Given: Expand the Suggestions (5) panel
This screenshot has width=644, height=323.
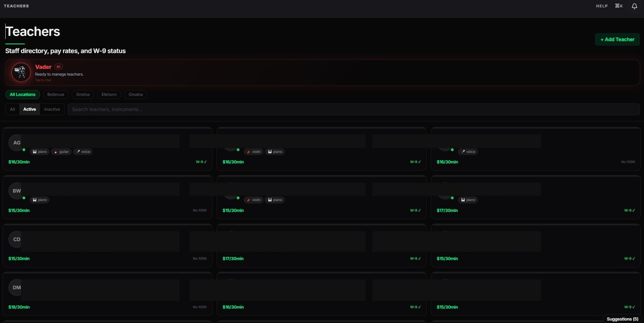Looking at the screenshot, I should click(x=622, y=319).
